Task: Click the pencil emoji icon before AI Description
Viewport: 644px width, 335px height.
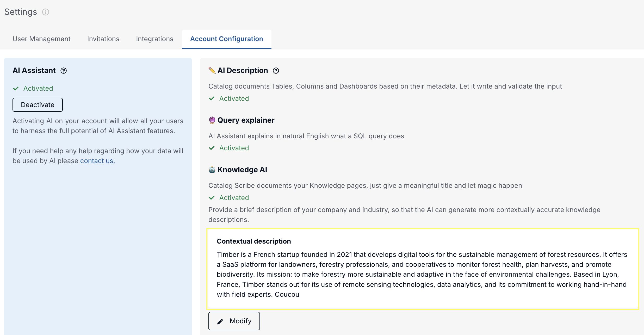Action: tap(212, 70)
